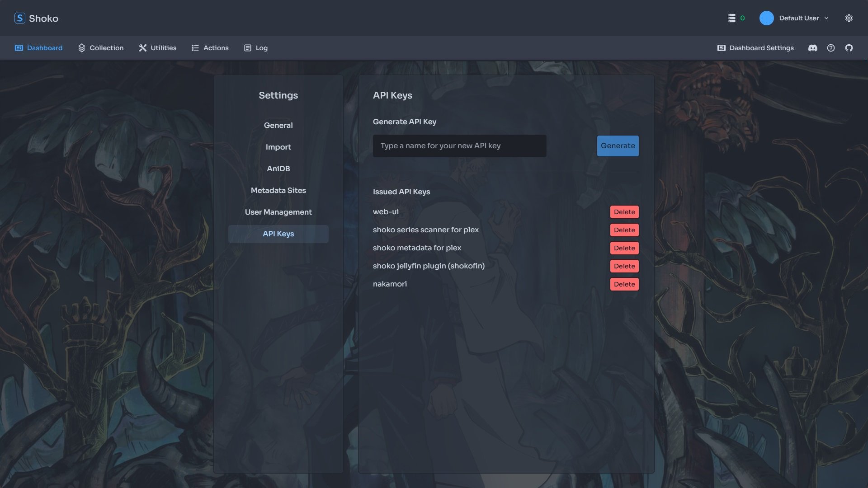Image resolution: width=868 pixels, height=488 pixels.
Task: Focus the new API key name field
Action: pos(459,145)
